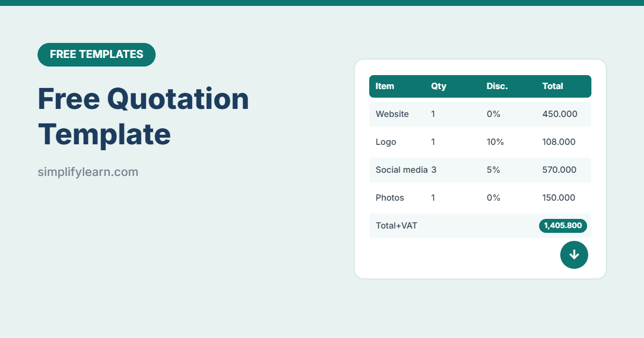The image size is (644, 338).
Task: Click the quantity 1 in Website row
Action: point(433,114)
